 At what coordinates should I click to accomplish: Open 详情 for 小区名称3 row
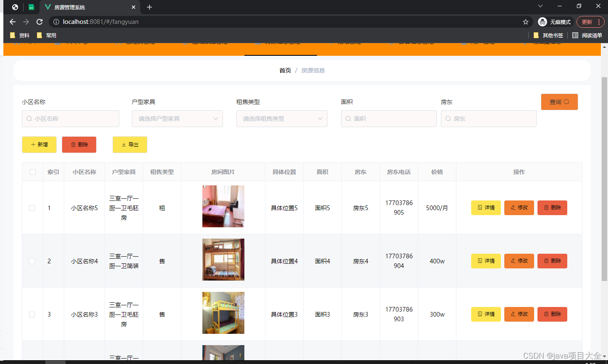[x=486, y=315]
